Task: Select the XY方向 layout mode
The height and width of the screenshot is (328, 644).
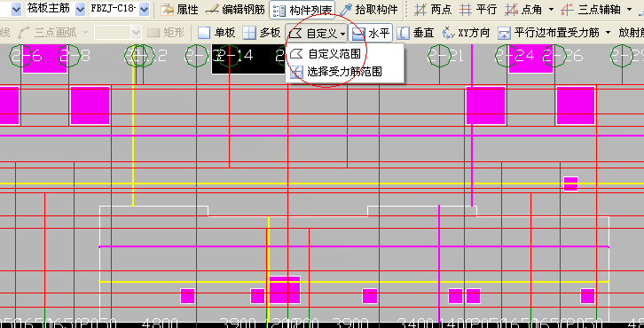Action: [466, 33]
